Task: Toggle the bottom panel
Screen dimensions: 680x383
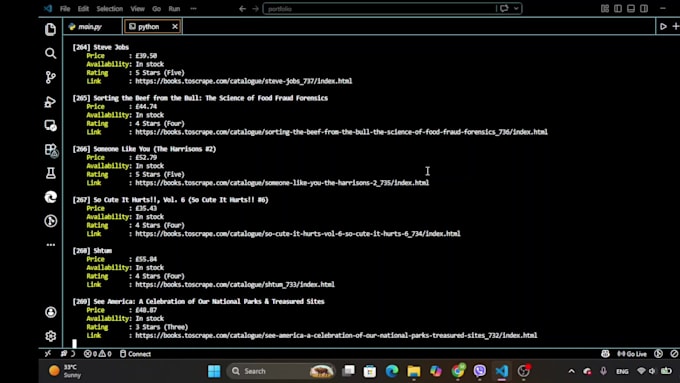Action: (x=631, y=9)
